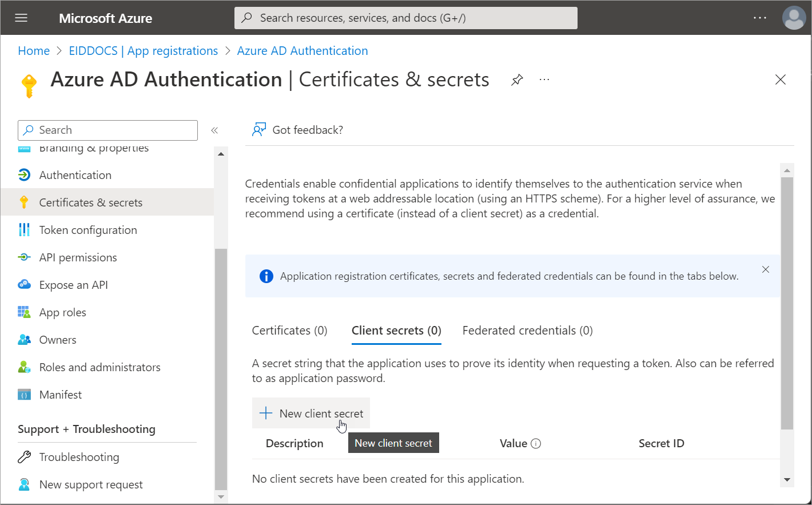
Task: Switch to Federated credentials (0) tab
Action: point(527,331)
